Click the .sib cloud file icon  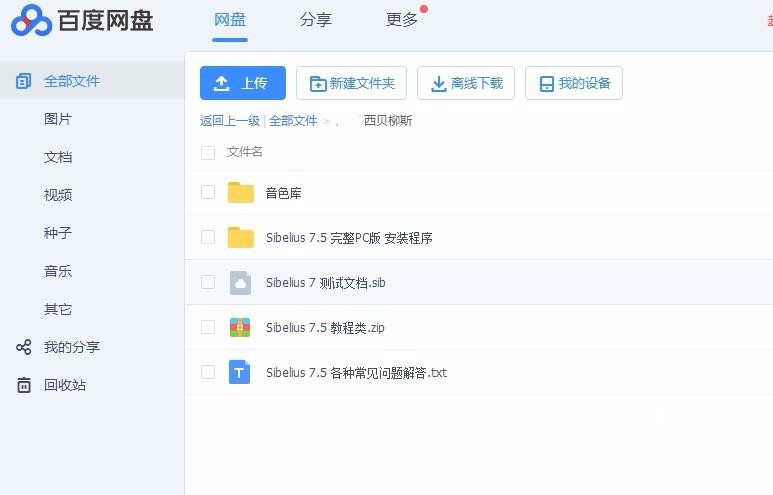[240, 283]
